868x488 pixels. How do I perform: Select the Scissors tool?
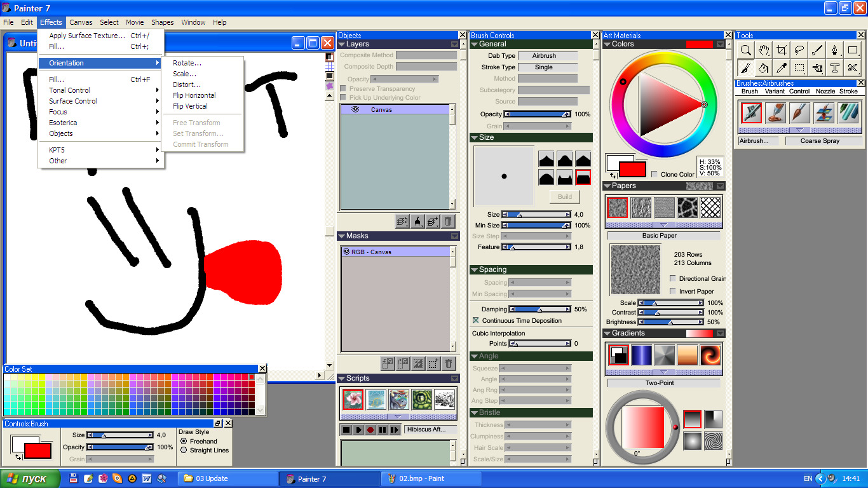(853, 67)
